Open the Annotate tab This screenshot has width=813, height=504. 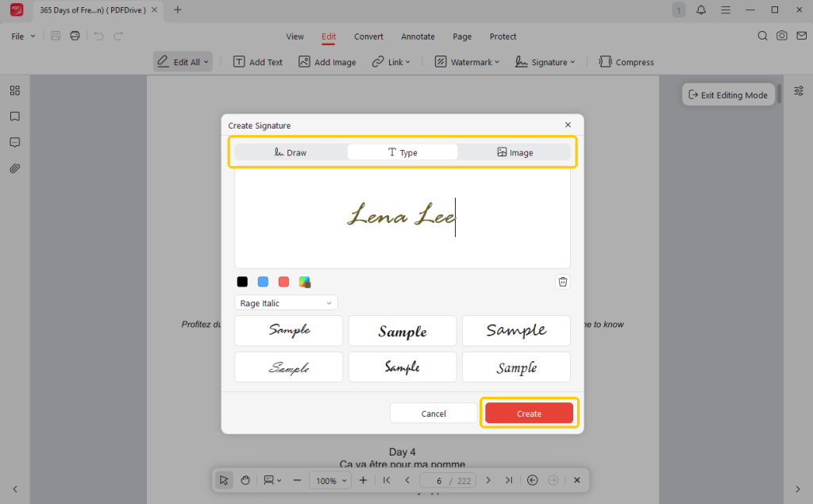point(418,37)
